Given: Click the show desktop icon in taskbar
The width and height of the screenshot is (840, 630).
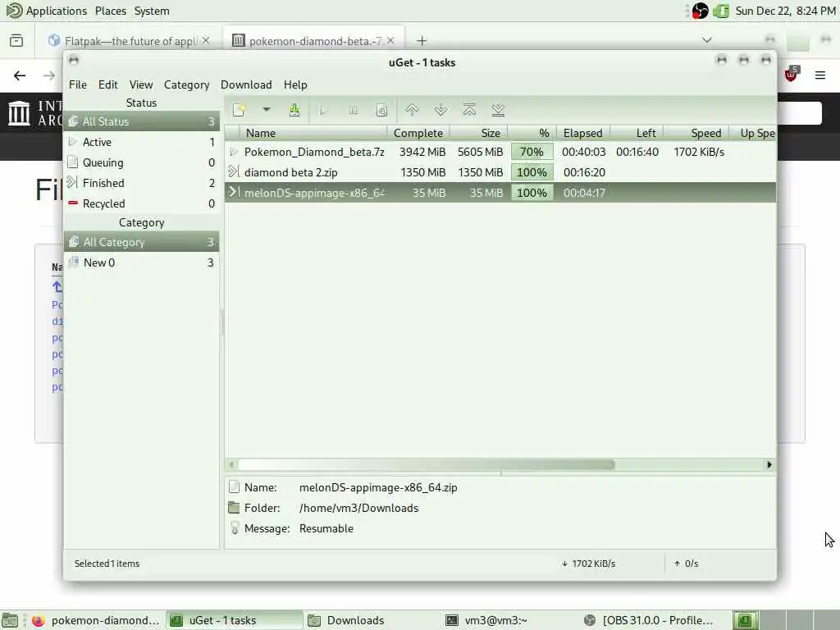Looking at the screenshot, I should click(9, 620).
